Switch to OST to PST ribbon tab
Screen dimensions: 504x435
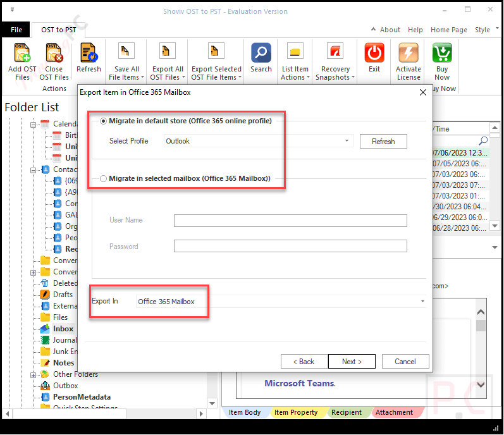point(59,30)
